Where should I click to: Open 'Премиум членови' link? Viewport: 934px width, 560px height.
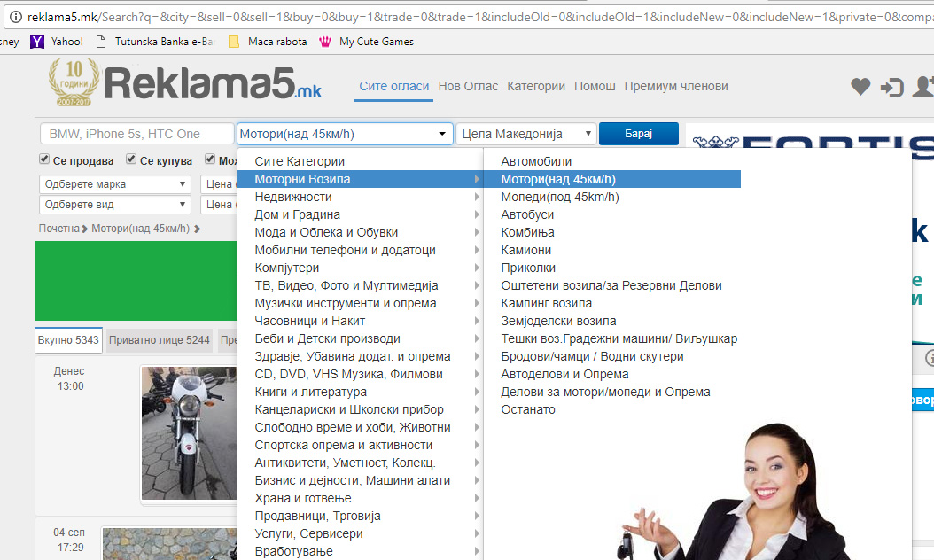676,86
